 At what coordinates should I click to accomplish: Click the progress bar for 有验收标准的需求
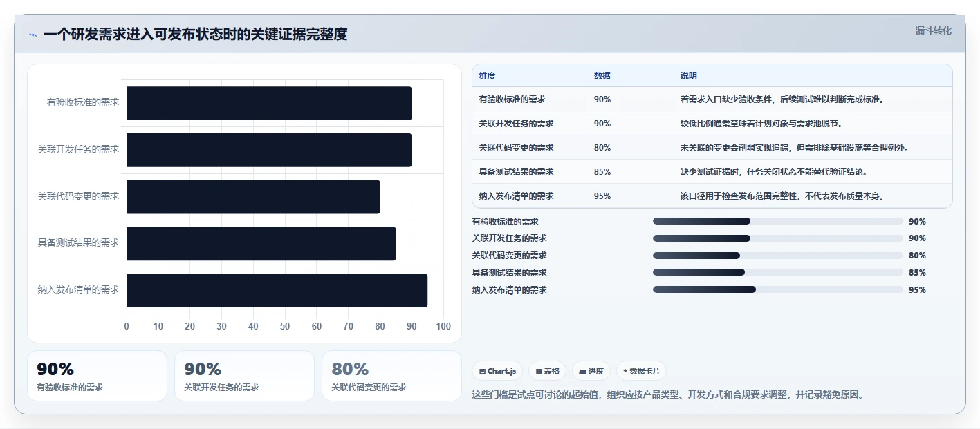click(778, 221)
